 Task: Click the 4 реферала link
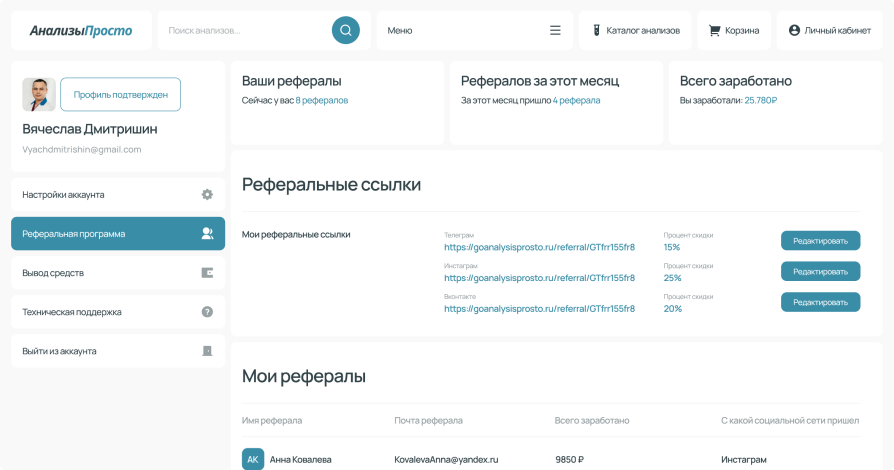pyautogui.click(x=576, y=100)
